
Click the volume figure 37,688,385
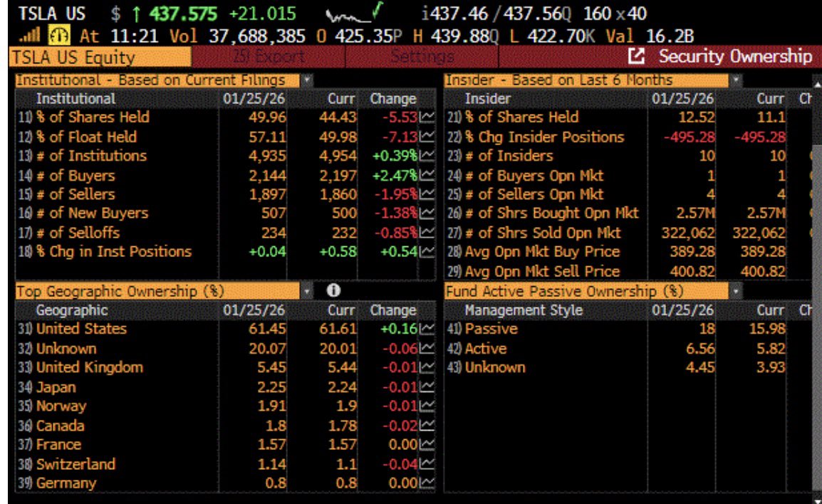(257, 36)
